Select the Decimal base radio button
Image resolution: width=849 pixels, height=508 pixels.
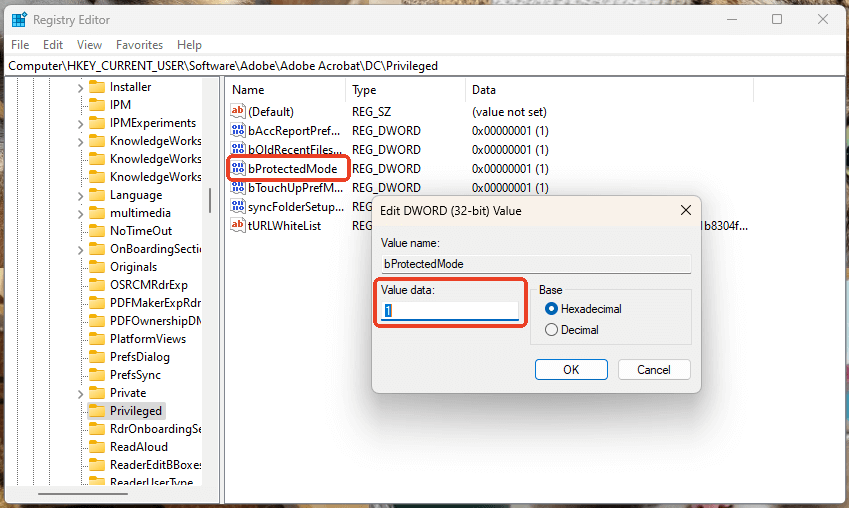pos(551,329)
